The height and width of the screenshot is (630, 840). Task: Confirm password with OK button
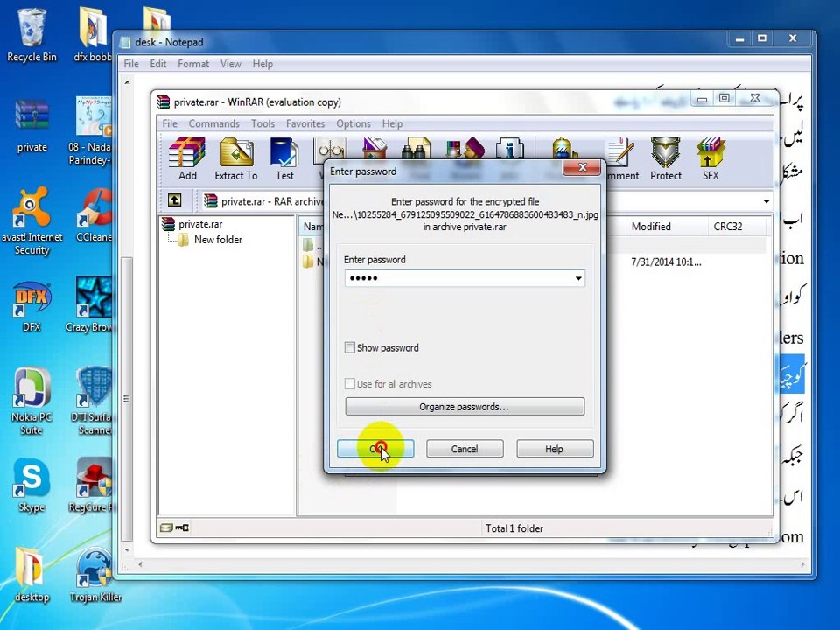tap(375, 449)
